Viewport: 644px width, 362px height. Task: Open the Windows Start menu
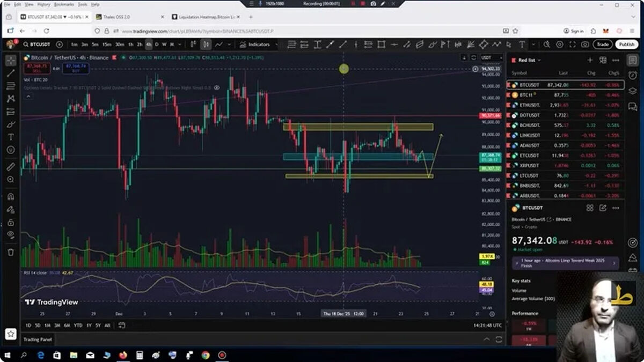pos(8,355)
